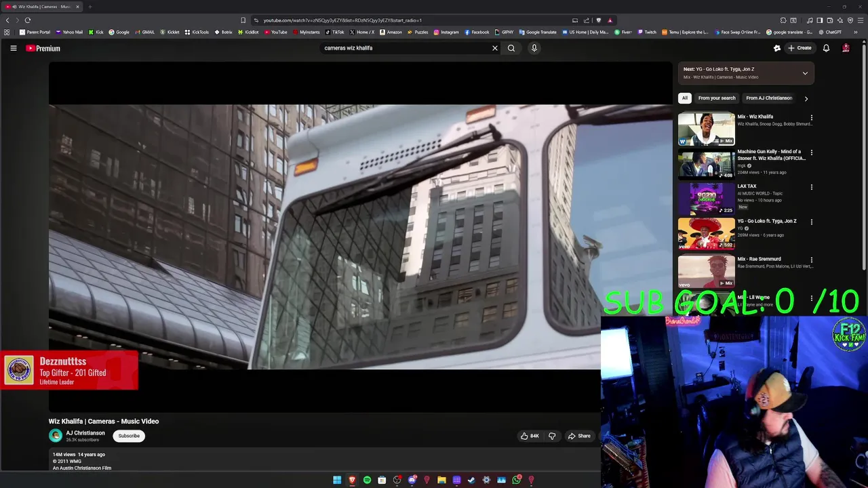868x488 pixels.
Task: Open GMAIL bookmark
Action: 144,32
